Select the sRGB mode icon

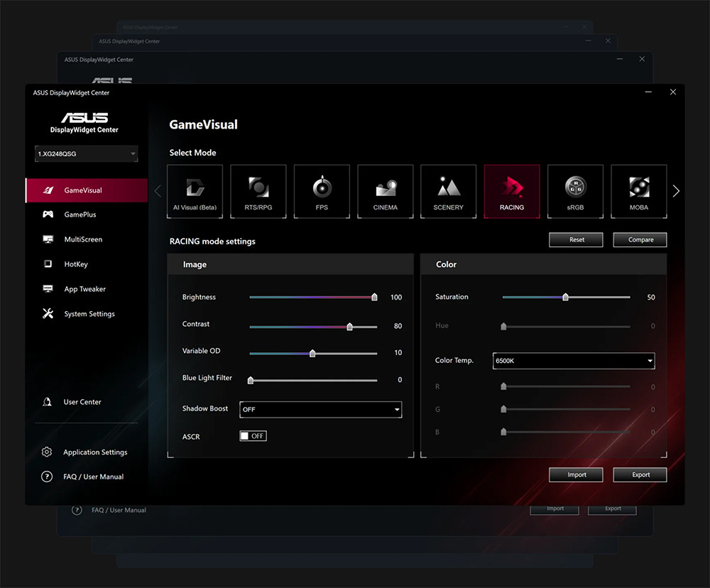(575, 191)
